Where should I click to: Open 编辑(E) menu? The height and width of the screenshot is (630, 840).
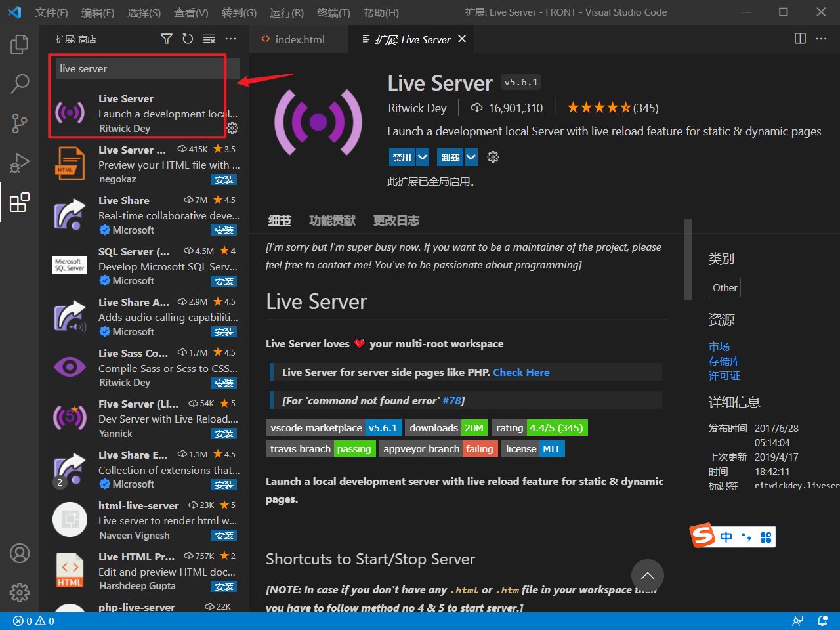click(x=98, y=12)
